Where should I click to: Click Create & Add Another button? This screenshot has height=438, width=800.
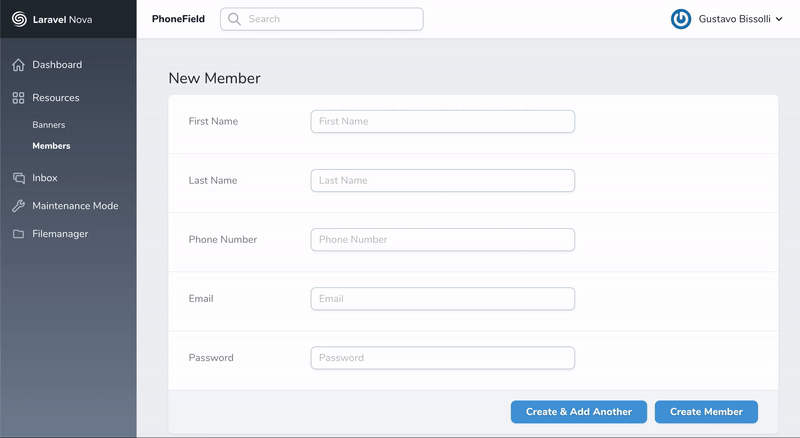579,412
